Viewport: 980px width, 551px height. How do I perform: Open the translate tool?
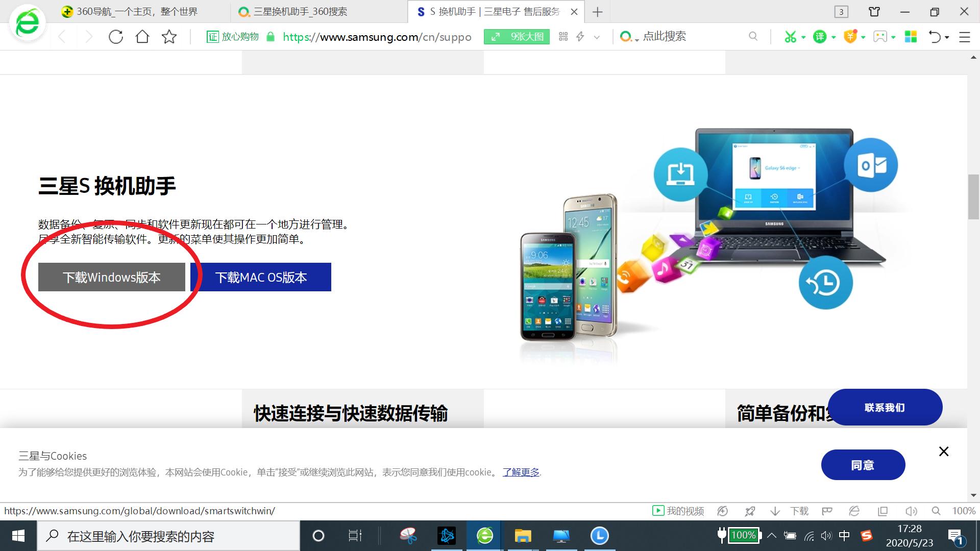(x=821, y=37)
